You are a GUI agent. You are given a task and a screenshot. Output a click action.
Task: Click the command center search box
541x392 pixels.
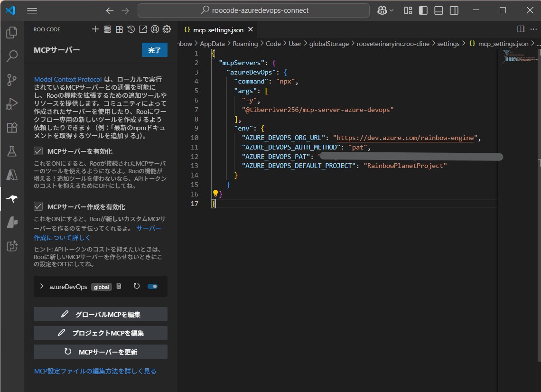click(253, 10)
